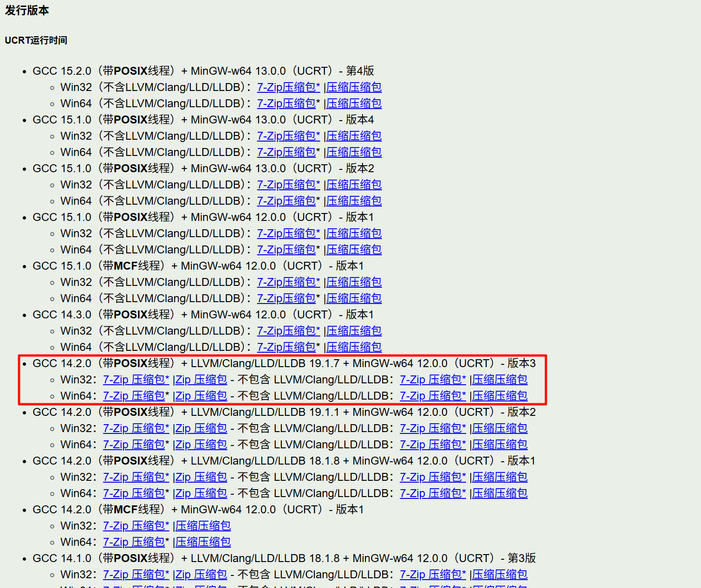
Task: Open GCC 14.1.0 第3版 Win32 first 7-Zip 压缩包
Action: 136,575
